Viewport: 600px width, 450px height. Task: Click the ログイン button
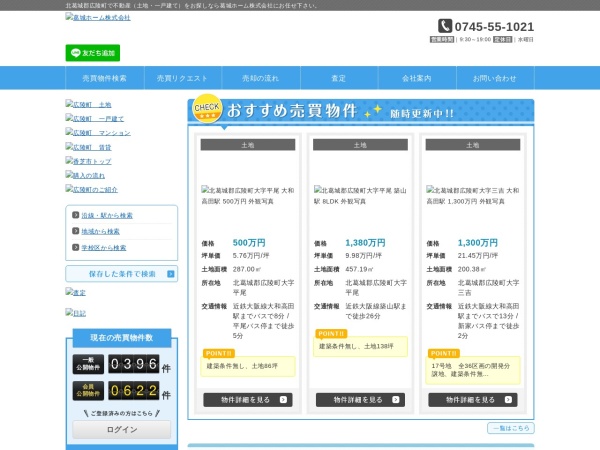coord(122,429)
